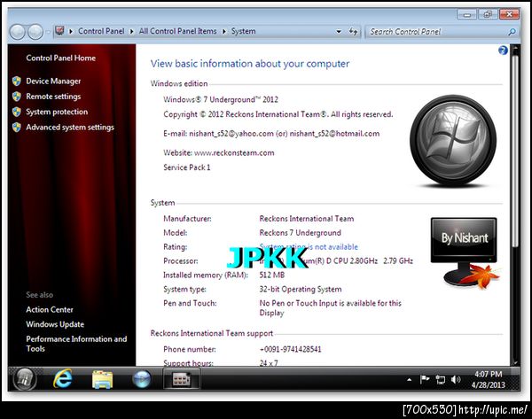Close the System window

coord(509,14)
